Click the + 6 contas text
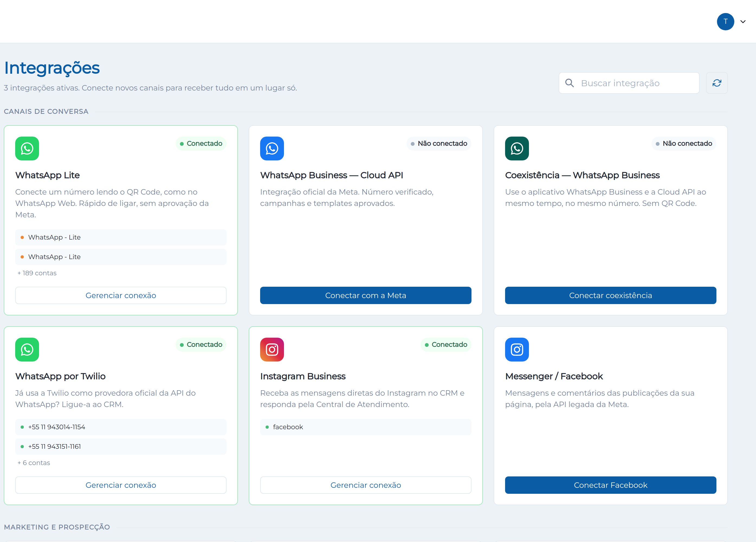 [34, 463]
